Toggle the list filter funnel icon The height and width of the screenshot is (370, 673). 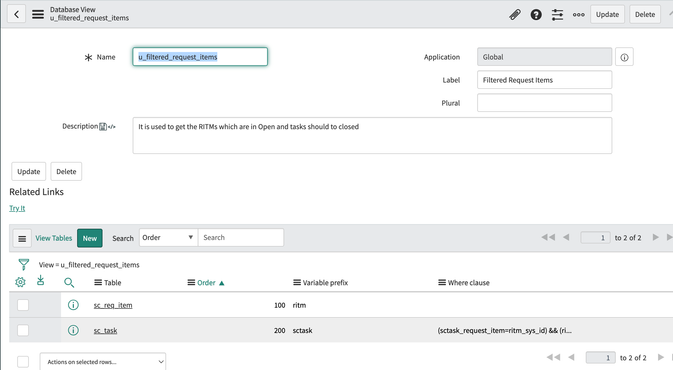pos(24,264)
